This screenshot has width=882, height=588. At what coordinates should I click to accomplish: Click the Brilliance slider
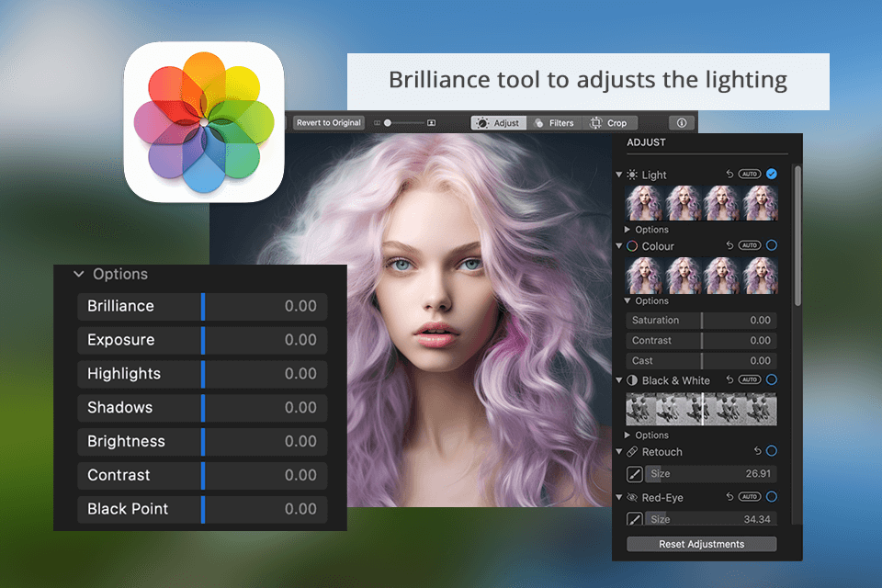tap(202, 306)
